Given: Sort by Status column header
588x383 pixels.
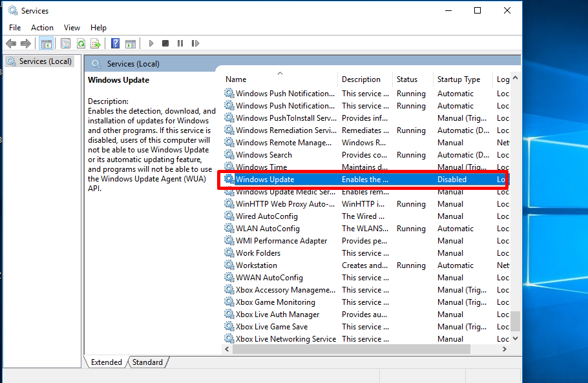Looking at the screenshot, I should coord(413,79).
